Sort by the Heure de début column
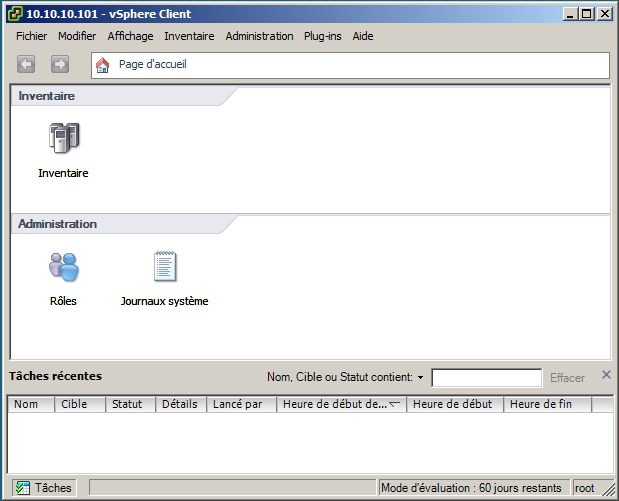The image size is (619, 501). 455,404
